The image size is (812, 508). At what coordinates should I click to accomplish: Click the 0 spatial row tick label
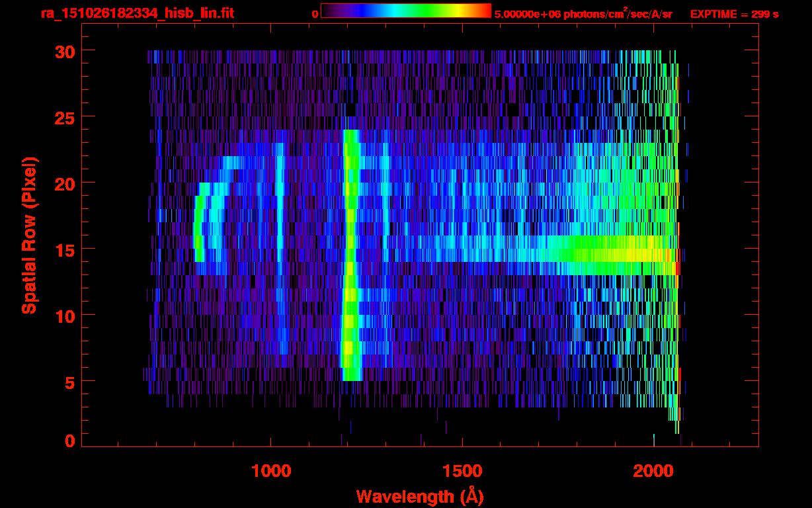69,441
